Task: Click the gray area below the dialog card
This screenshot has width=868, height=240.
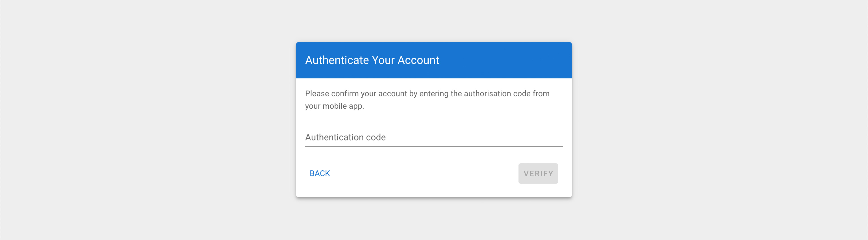Action: coord(434,219)
